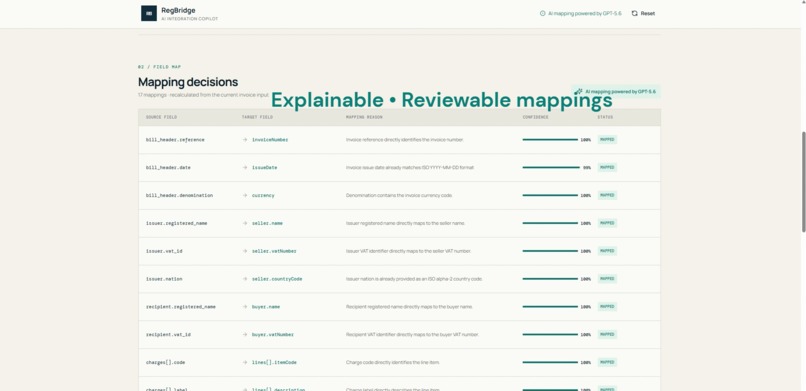Click the Mapping decisions heading
Viewport: 806px width, 391px height.
[x=188, y=82]
